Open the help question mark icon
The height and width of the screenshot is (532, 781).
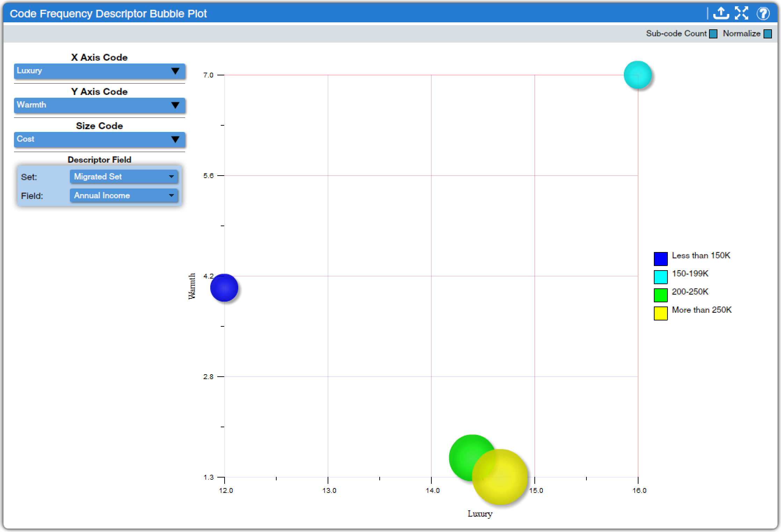[763, 13]
